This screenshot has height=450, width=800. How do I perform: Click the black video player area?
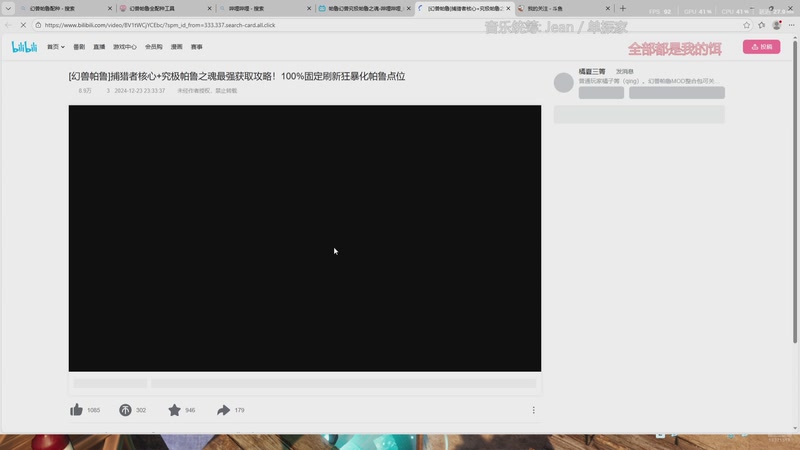tap(305, 238)
